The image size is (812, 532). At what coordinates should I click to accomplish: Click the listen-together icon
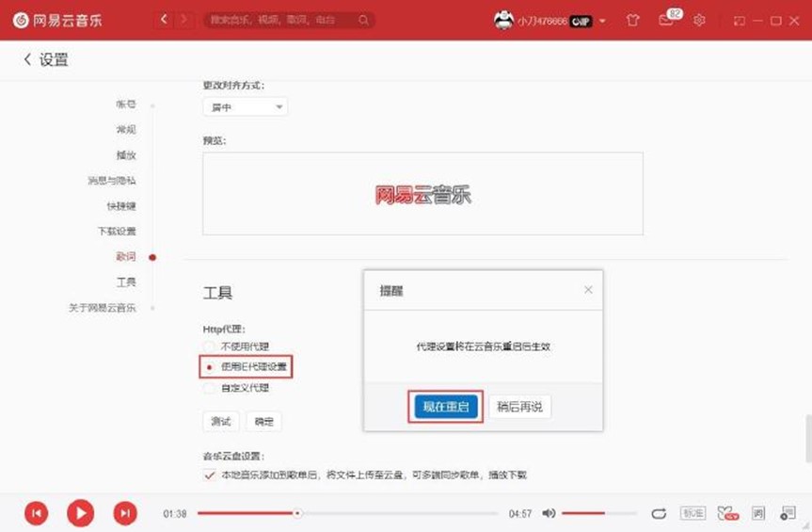tap(727, 513)
